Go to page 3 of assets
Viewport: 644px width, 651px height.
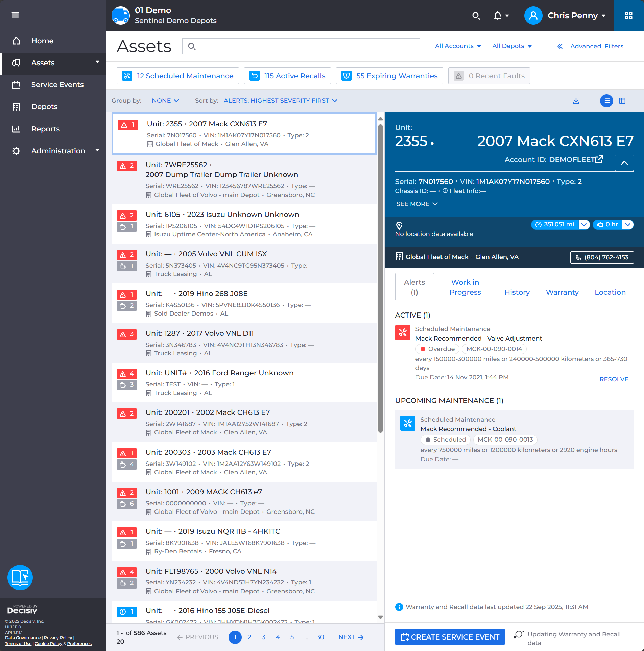(263, 637)
